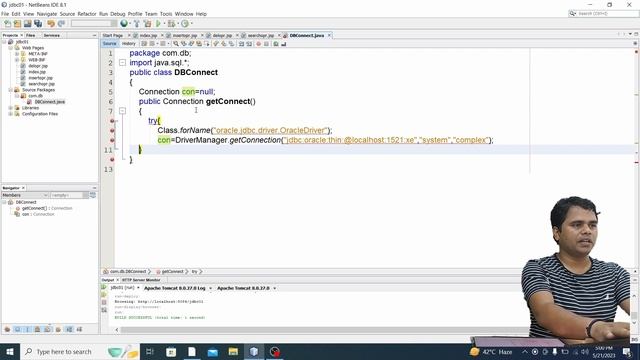
Task: Collapse the Web Pages tree node
Action: 10,48
